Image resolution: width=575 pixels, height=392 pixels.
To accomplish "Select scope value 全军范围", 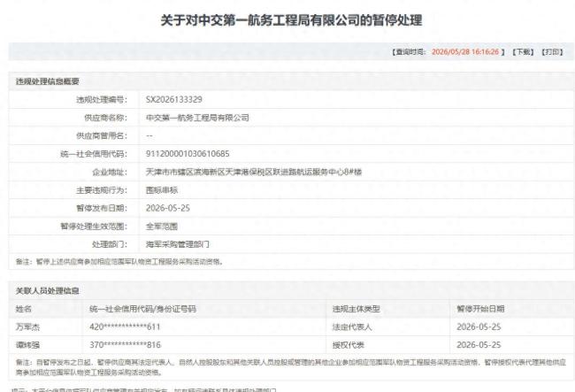I will coord(162,227).
